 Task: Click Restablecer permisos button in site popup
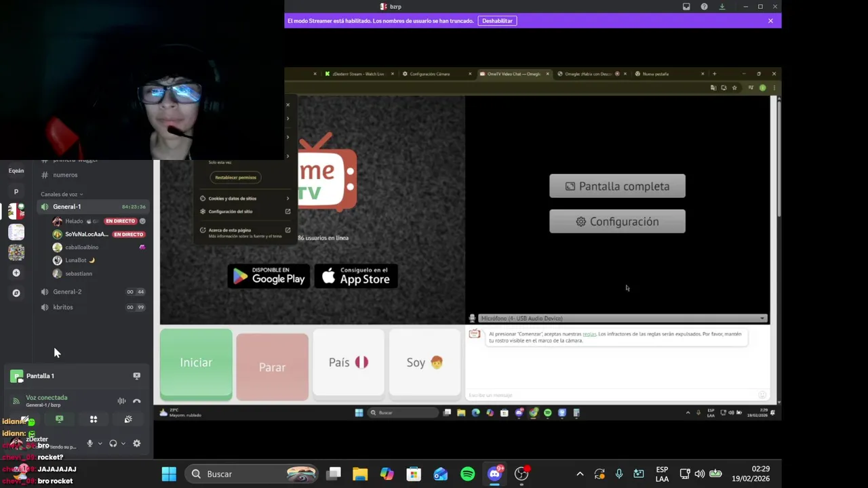coord(235,178)
